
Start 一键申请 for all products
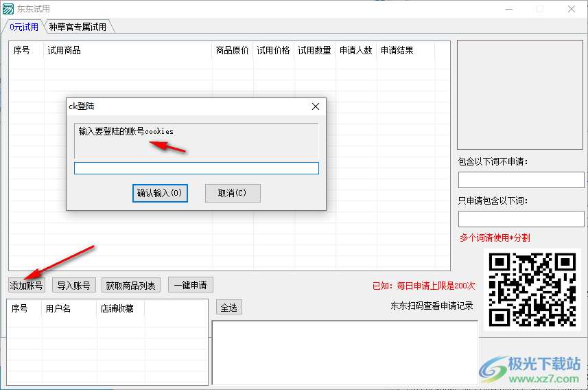pos(191,285)
